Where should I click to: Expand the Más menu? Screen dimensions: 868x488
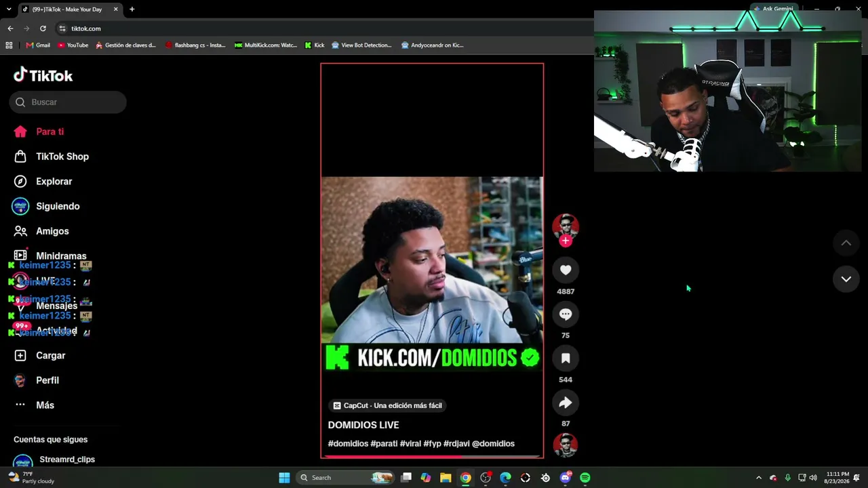(x=45, y=405)
